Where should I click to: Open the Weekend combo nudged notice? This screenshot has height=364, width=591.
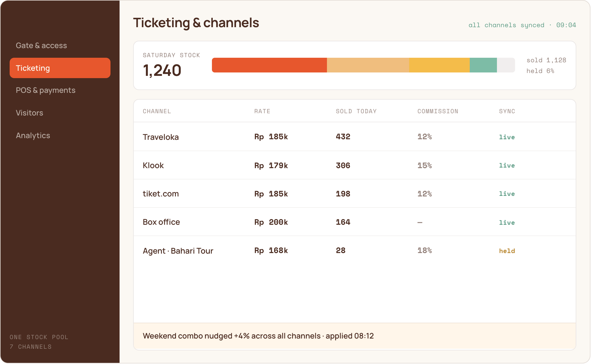(354, 336)
